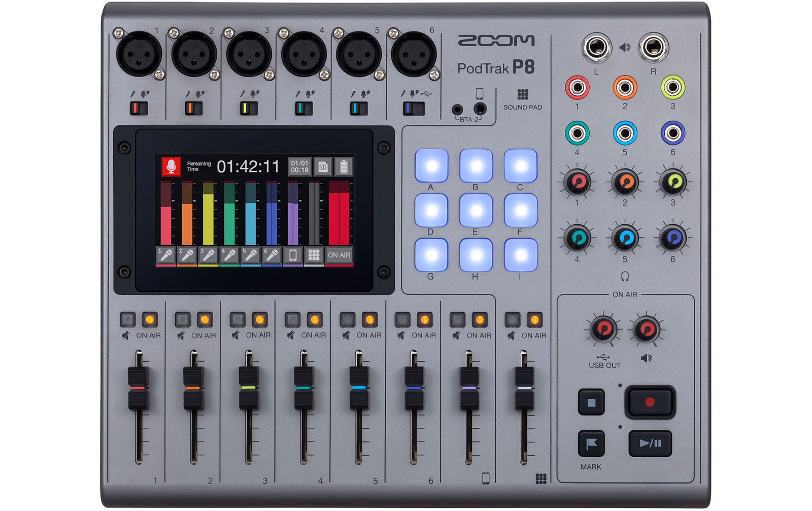Toggle ON AIR button for channel 6
Viewport: 812px width, 511px height.
coord(425,320)
